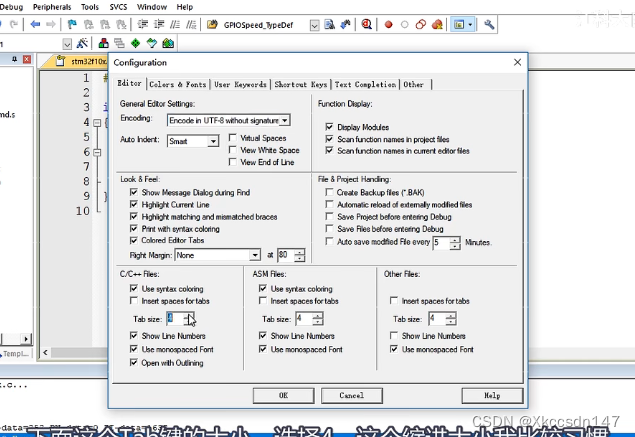
Task: Click the Incremental Find binoculars icon
Action: coord(345,25)
